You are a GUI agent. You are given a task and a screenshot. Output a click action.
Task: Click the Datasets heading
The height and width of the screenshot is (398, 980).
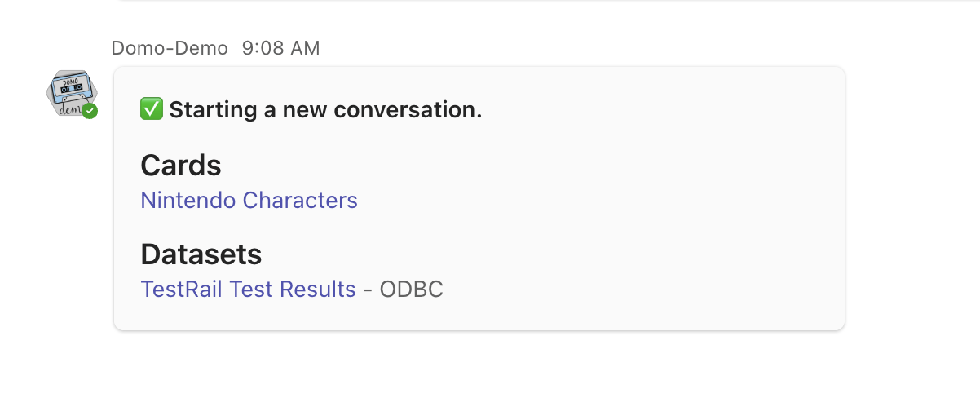201,254
